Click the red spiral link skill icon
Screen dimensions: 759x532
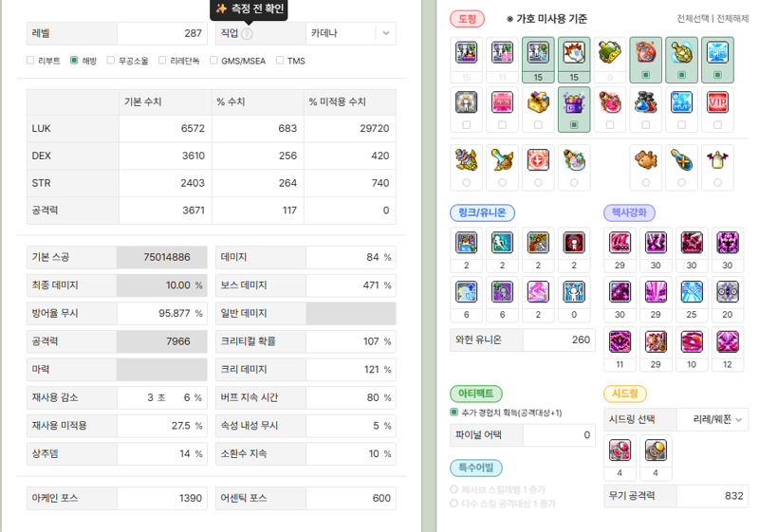pos(574,243)
